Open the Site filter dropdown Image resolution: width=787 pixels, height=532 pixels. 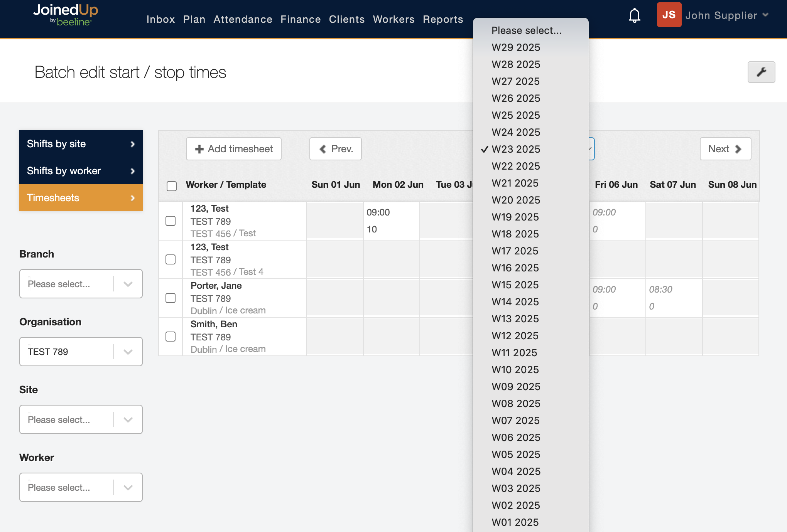(81, 419)
